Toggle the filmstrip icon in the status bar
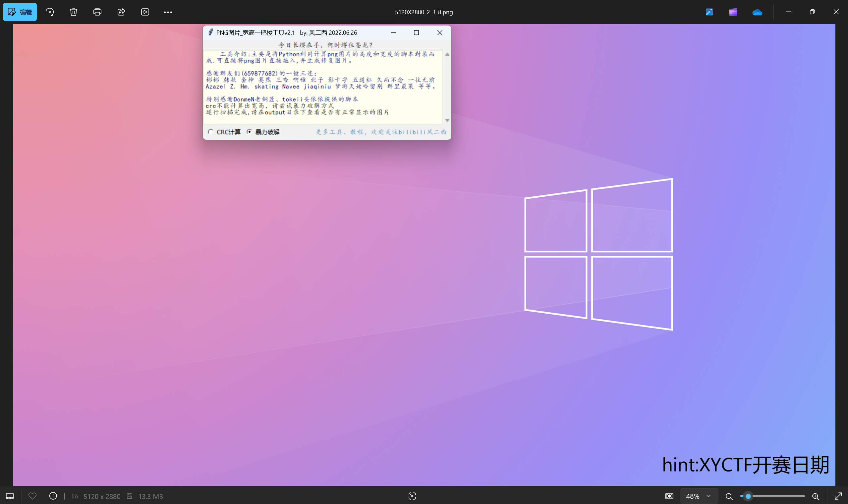The image size is (848, 504). click(x=10, y=496)
